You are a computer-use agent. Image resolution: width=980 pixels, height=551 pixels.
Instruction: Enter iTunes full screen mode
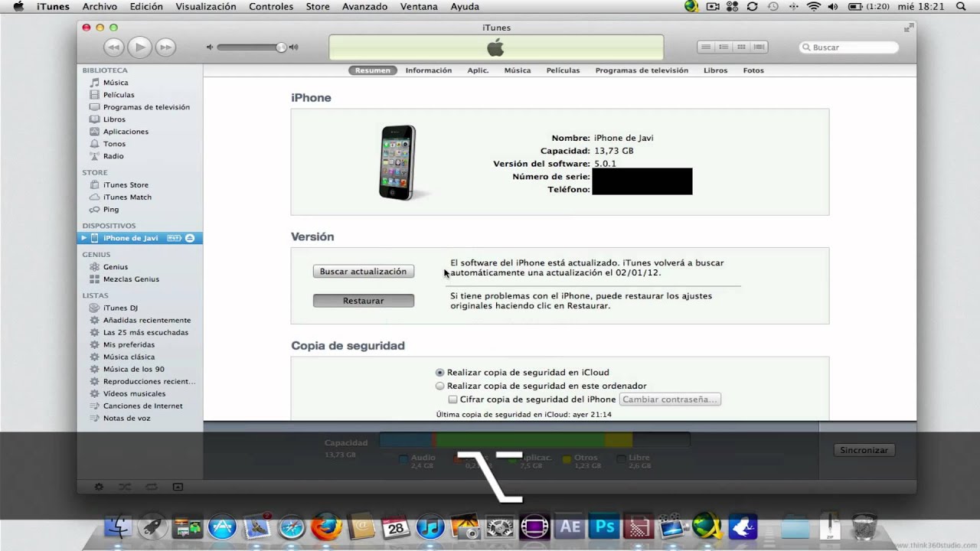[908, 28]
